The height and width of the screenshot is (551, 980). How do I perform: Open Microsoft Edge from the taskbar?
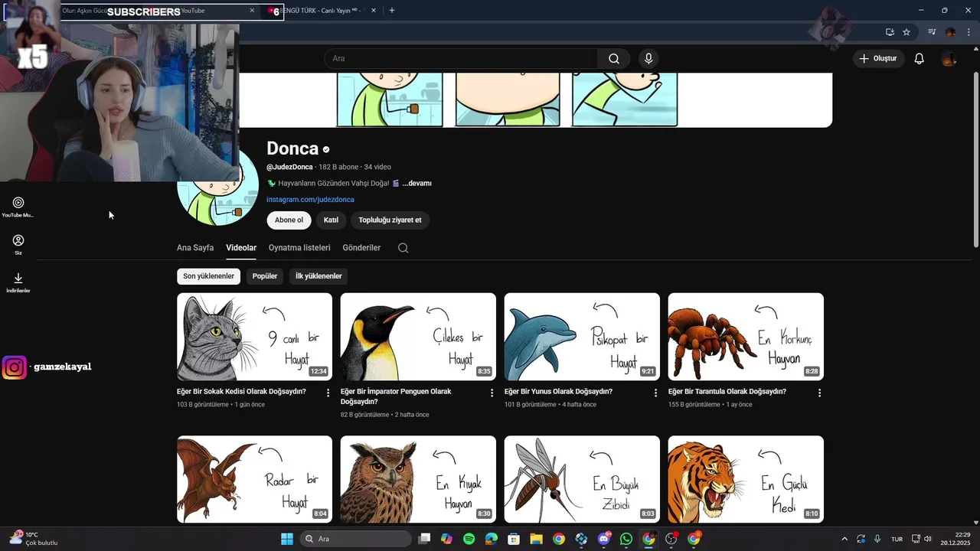pyautogui.click(x=492, y=539)
